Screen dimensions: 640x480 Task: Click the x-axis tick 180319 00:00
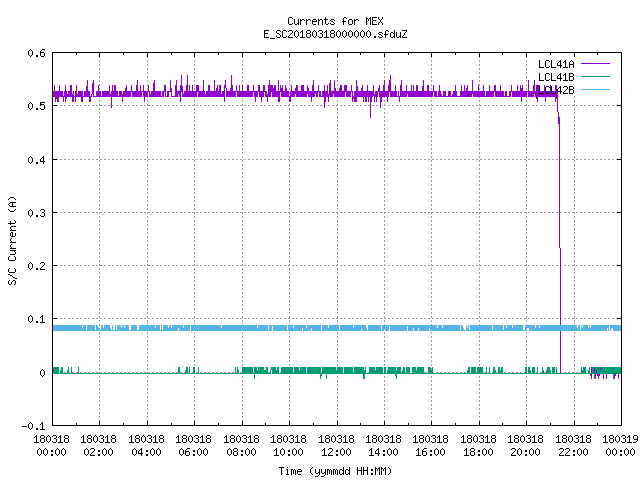point(620,446)
